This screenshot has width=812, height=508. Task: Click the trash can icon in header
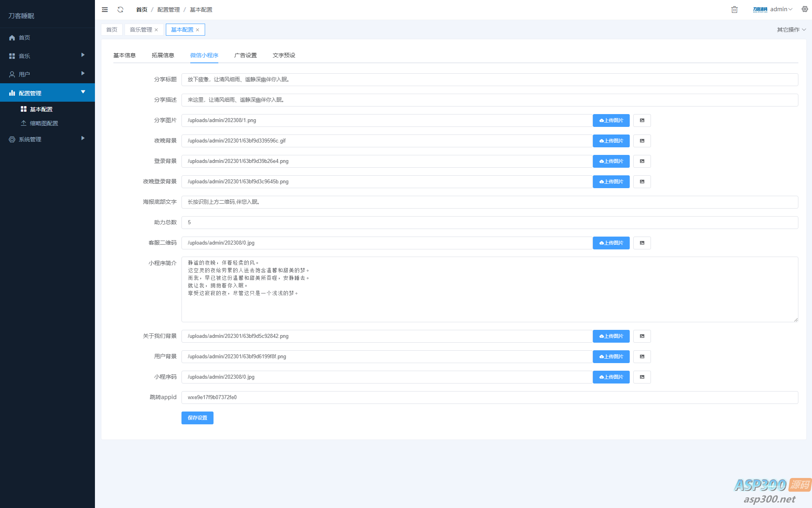coord(734,10)
